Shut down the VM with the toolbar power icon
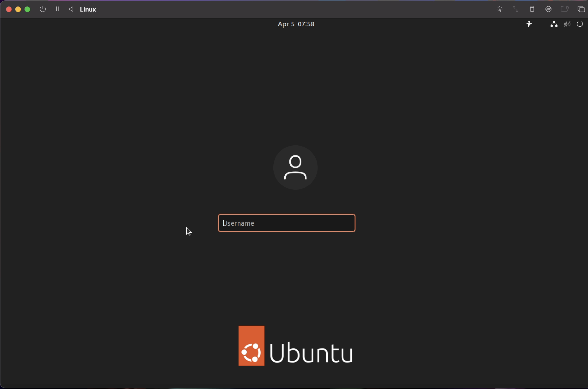Viewport: 588px width, 389px height. [x=43, y=9]
